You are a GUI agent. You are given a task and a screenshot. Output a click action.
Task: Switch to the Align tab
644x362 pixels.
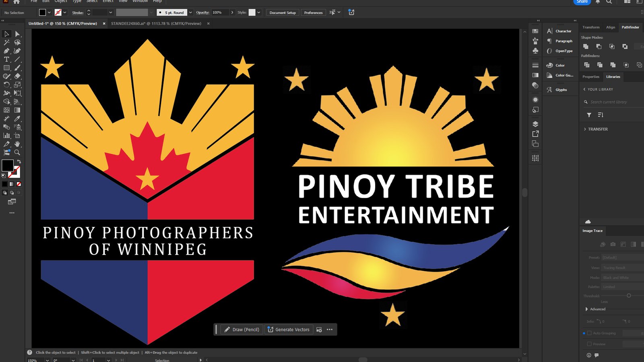click(x=611, y=27)
